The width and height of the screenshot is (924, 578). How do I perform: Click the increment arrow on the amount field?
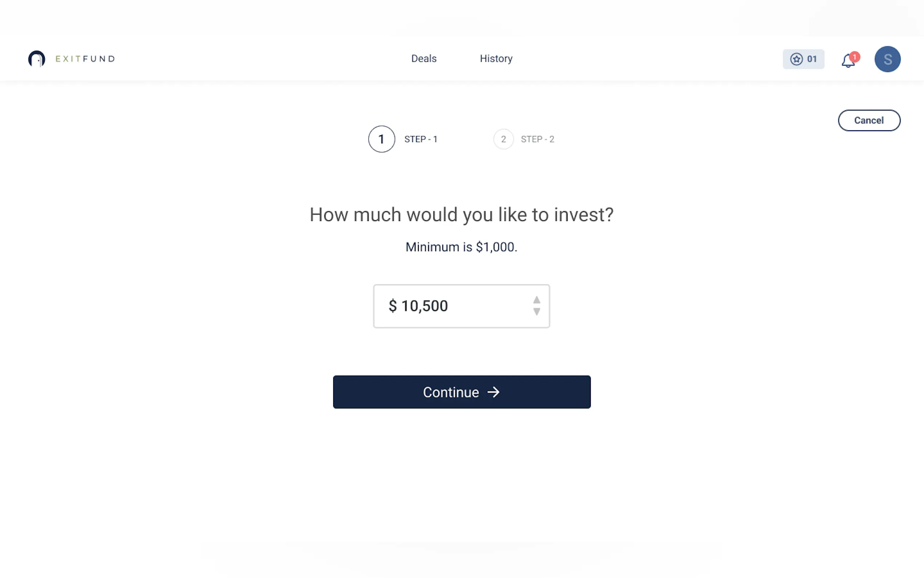point(537,300)
